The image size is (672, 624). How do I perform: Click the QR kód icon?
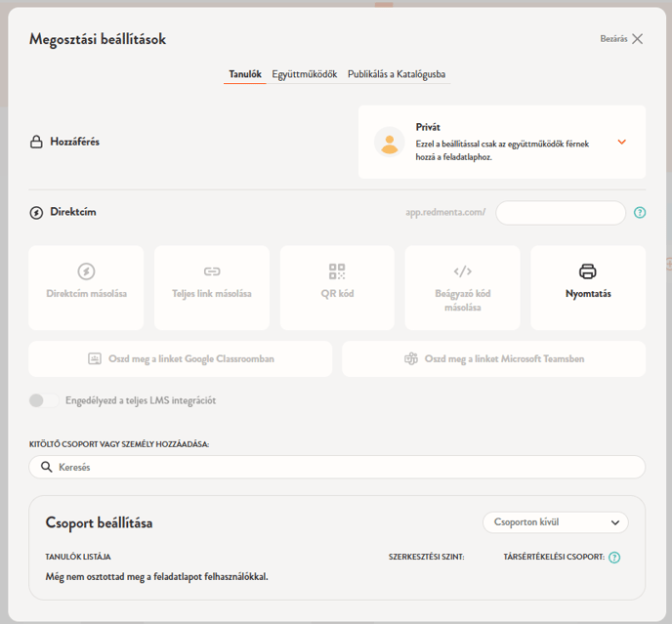(337, 271)
